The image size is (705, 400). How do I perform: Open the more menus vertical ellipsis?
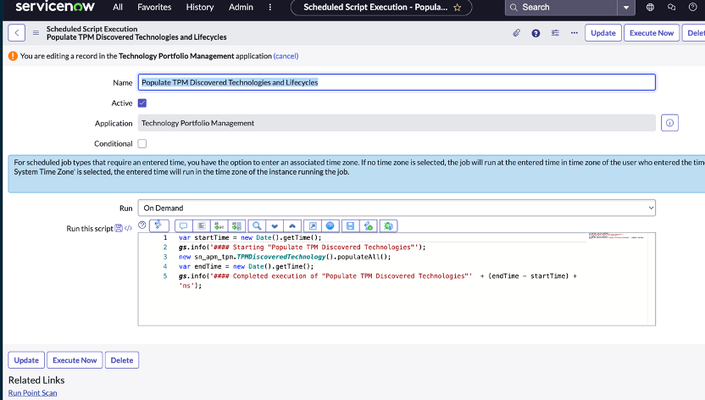(x=270, y=7)
